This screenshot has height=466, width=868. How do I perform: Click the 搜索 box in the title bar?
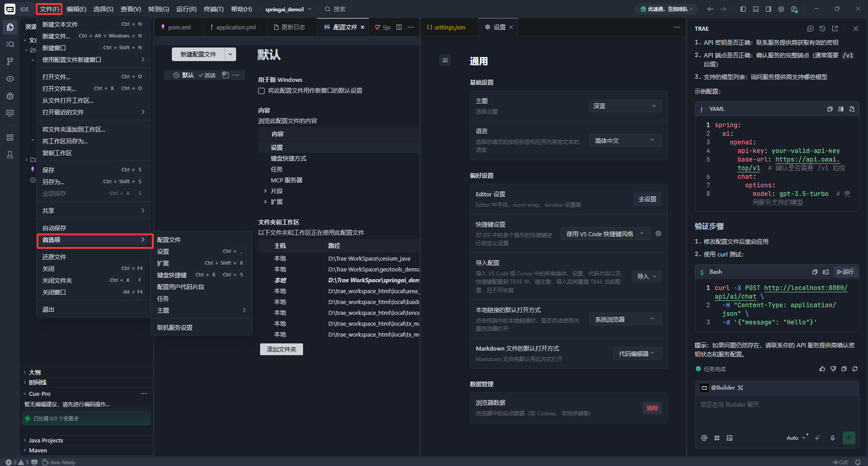[335, 9]
